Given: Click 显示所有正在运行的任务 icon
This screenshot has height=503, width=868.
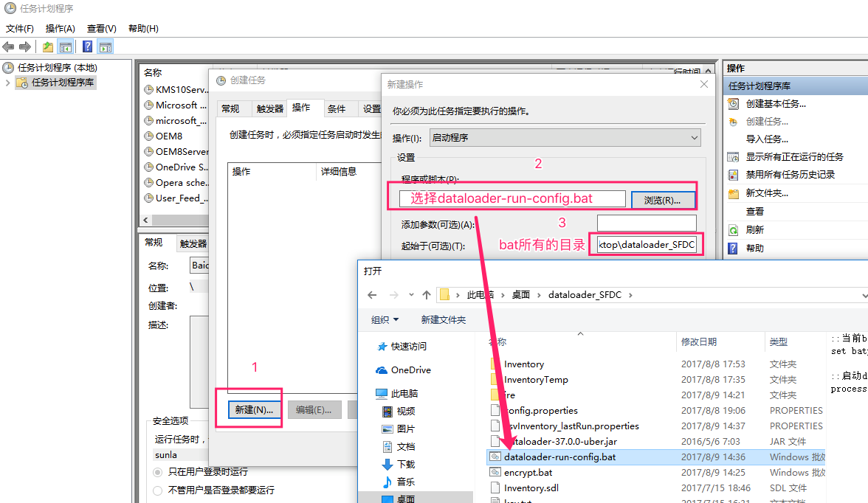Looking at the screenshot, I should pyautogui.click(x=733, y=156).
